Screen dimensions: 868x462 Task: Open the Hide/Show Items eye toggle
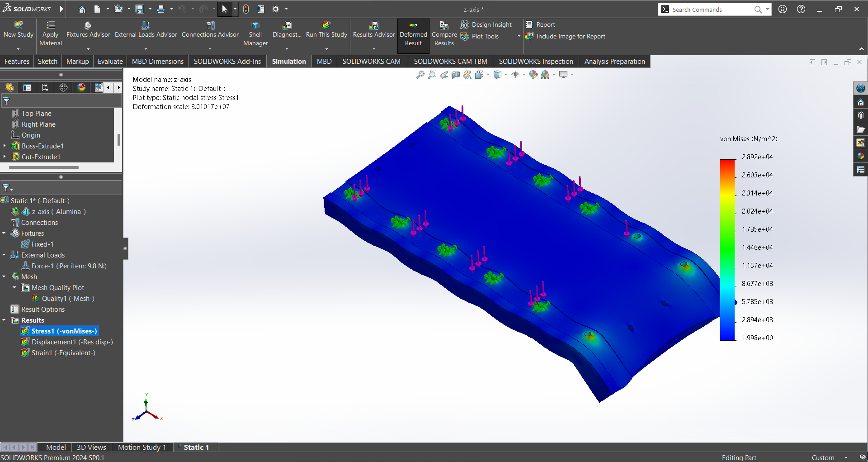point(515,75)
